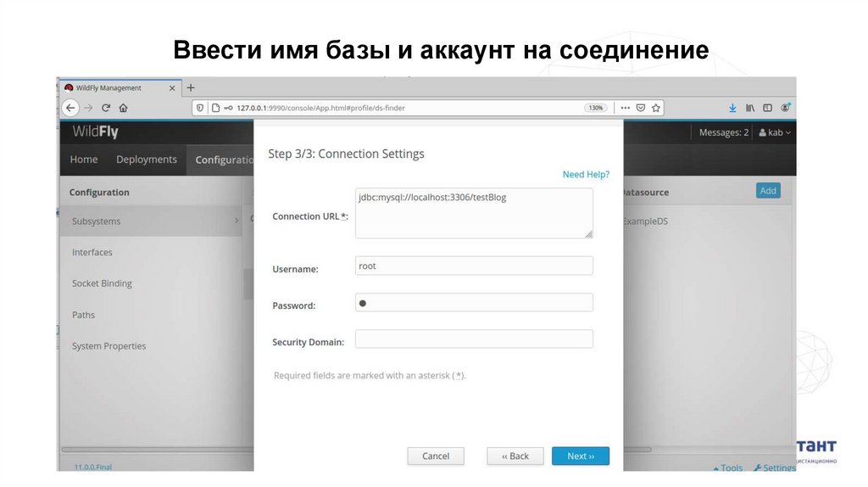Close the WildFly Management tab

(x=172, y=88)
